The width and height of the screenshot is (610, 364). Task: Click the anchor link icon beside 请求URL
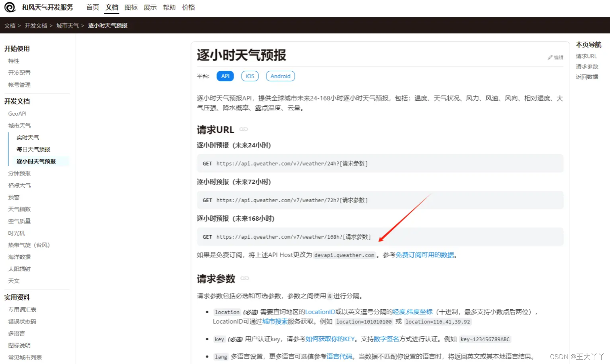click(244, 129)
